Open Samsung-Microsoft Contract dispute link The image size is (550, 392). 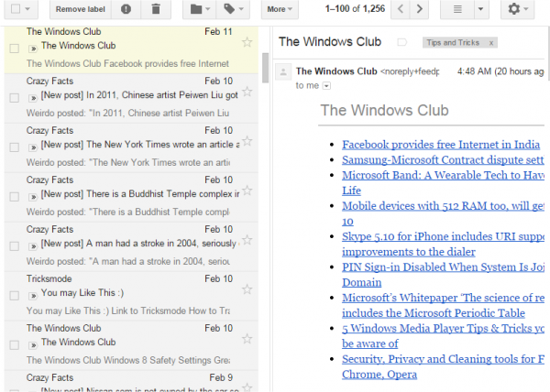coord(443,159)
